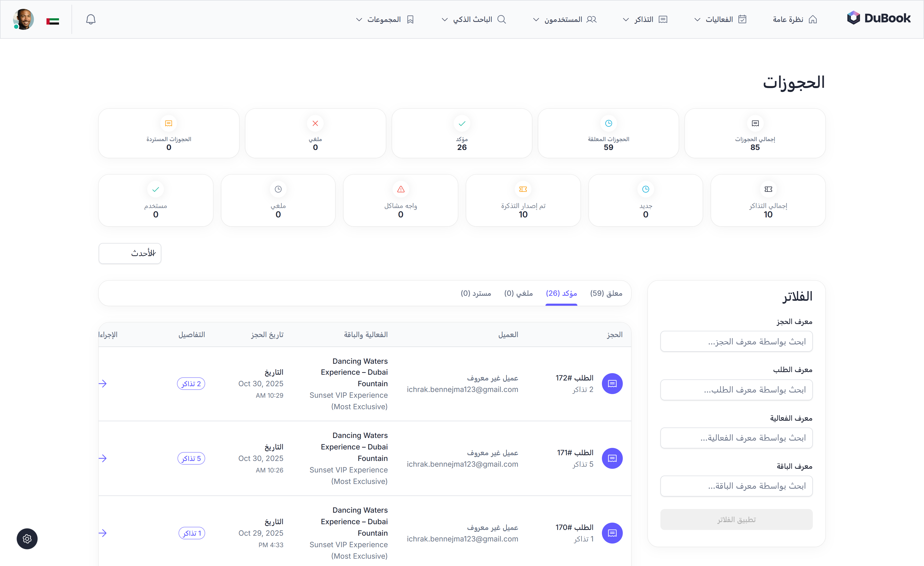Open the الأحدث sort dropdown

(130, 253)
